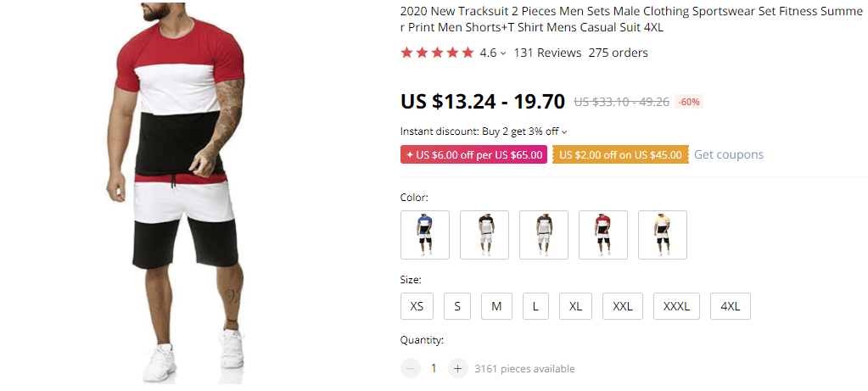Screen dimensions: 868x391
Task: Pick size 4XL
Action: pyautogui.click(x=730, y=306)
